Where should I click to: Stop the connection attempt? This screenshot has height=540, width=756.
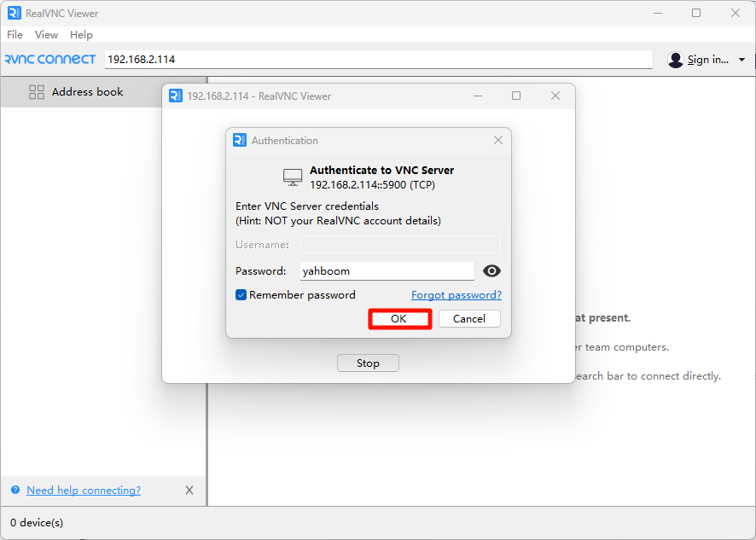[368, 363]
